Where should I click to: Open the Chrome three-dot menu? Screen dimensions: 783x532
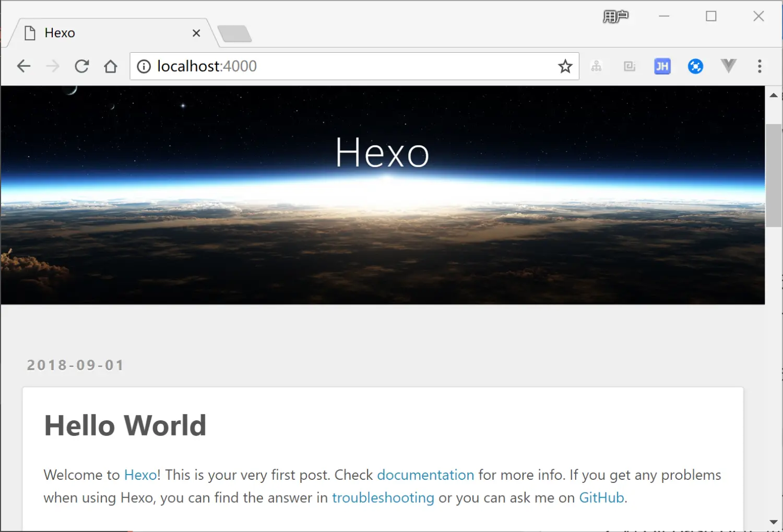tap(760, 66)
